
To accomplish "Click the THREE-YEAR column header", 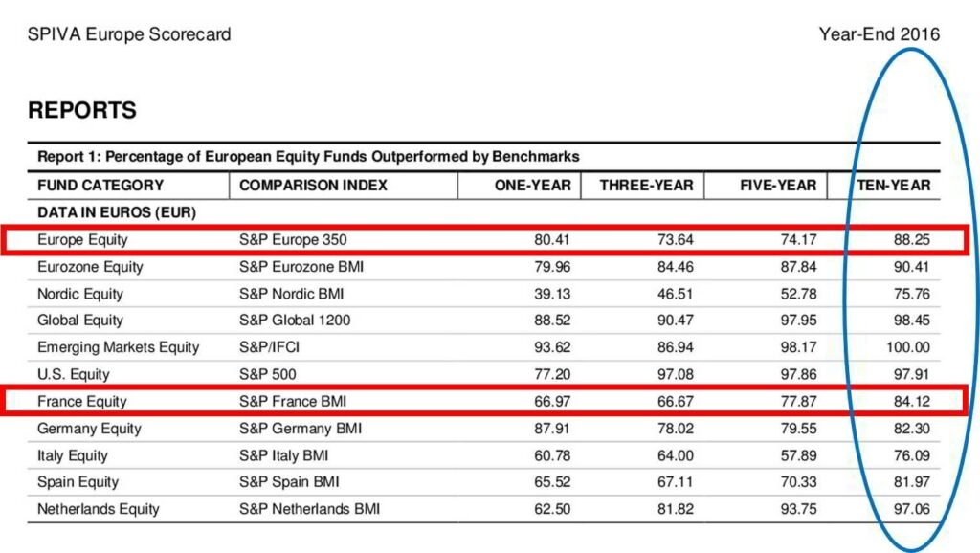I will pos(646,186).
